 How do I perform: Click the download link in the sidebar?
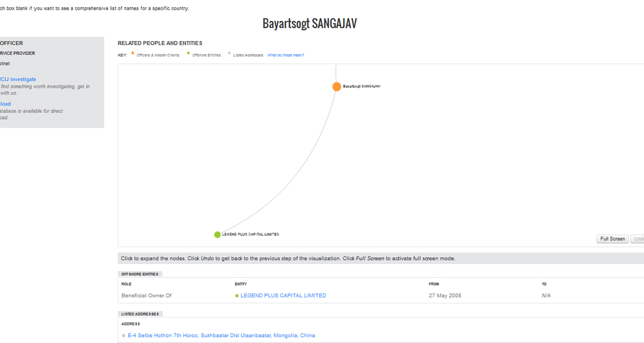[x=5, y=104]
